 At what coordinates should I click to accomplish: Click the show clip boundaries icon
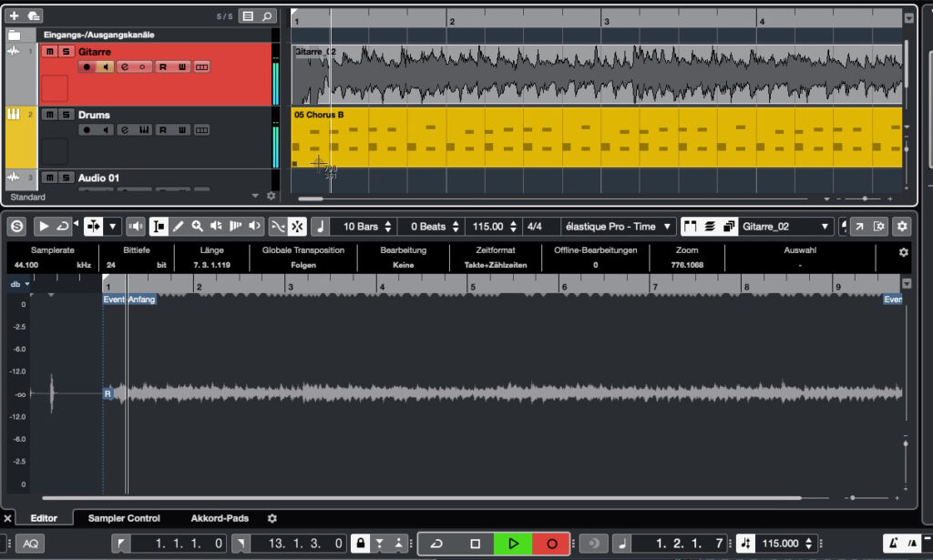(x=691, y=227)
